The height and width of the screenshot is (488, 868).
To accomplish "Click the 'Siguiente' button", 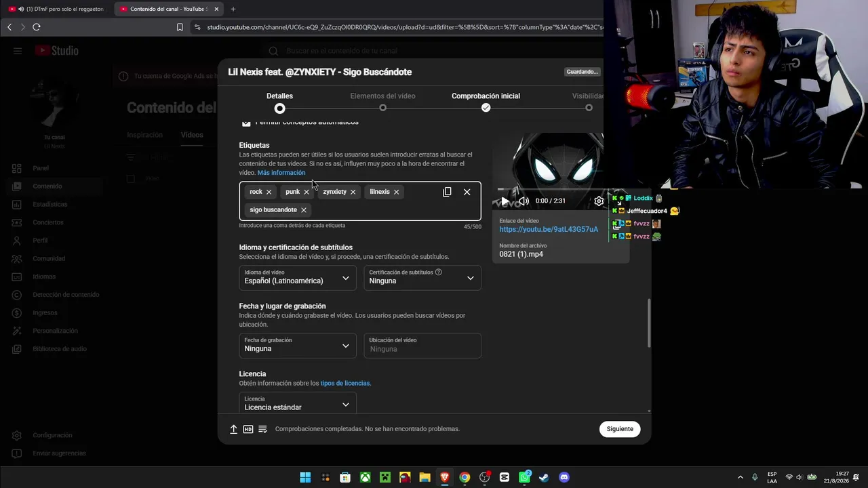I will click(x=620, y=429).
